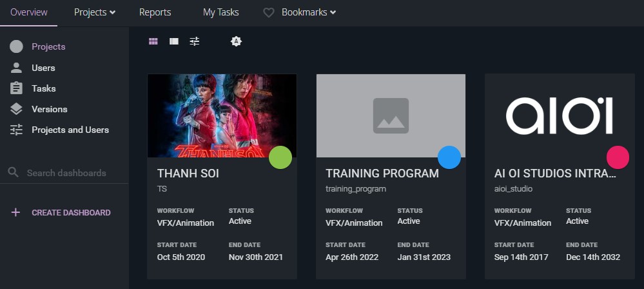Click 'Oct 5th 2020' start date
The height and width of the screenshot is (289, 644).
coord(181,257)
